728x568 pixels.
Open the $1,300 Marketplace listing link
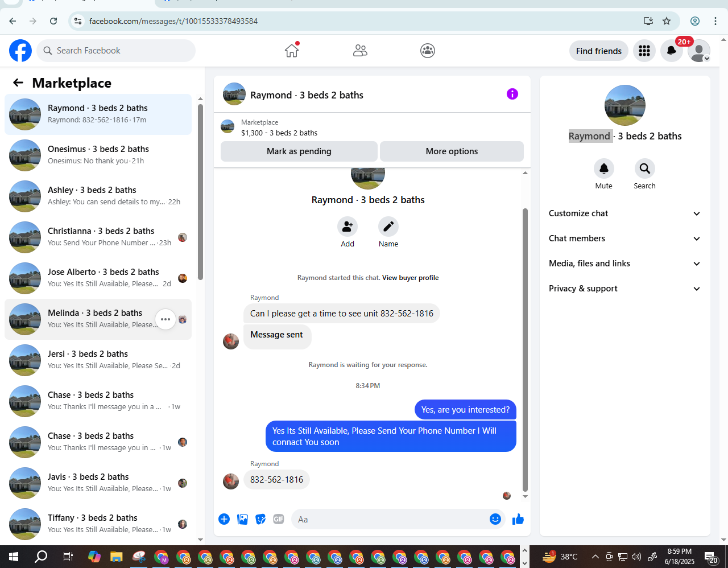pos(279,133)
